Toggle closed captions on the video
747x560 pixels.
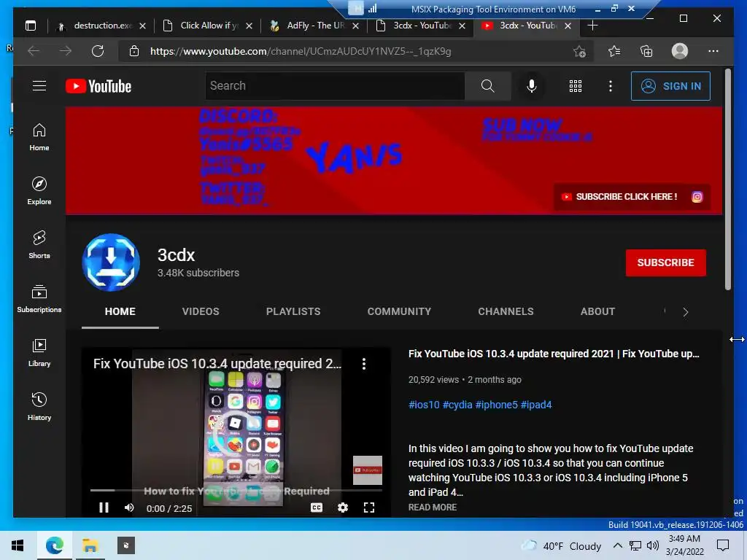pyautogui.click(x=317, y=507)
